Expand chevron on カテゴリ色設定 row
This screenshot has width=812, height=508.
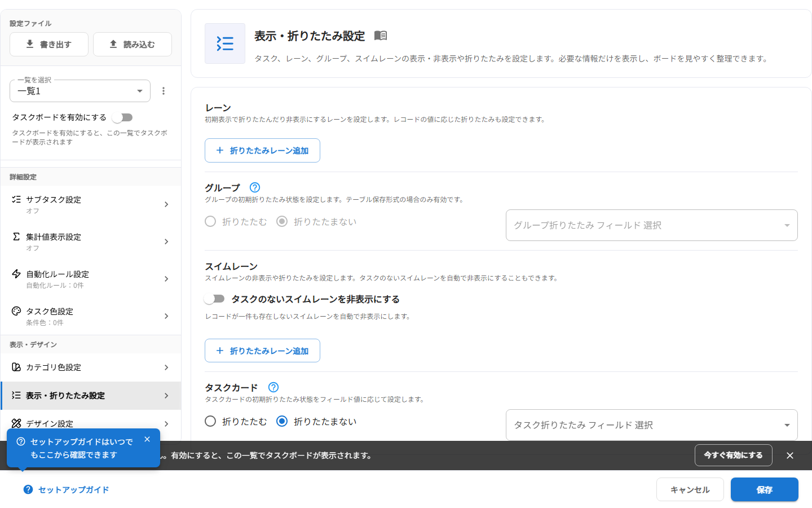click(166, 367)
